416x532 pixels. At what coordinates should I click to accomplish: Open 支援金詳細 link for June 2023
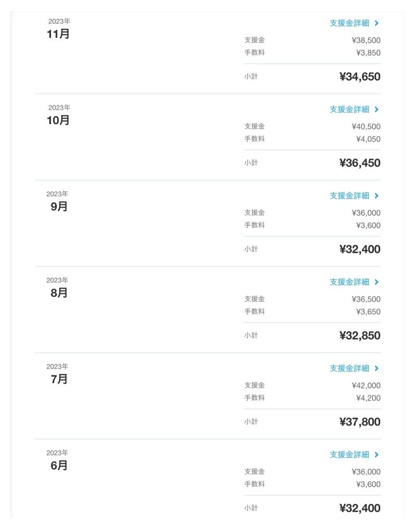pyautogui.click(x=349, y=455)
